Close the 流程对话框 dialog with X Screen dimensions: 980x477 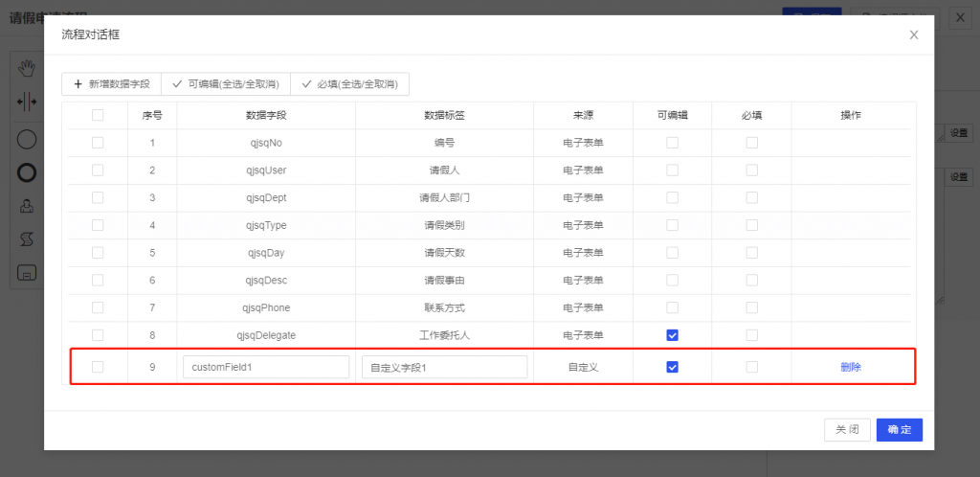click(x=914, y=34)
